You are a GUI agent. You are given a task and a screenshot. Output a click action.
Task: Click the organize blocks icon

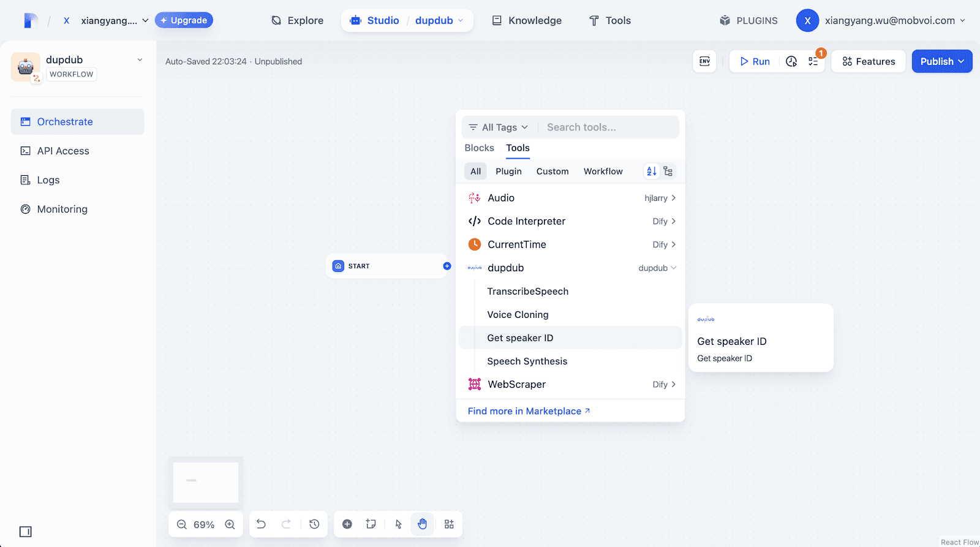coord(449,524)
